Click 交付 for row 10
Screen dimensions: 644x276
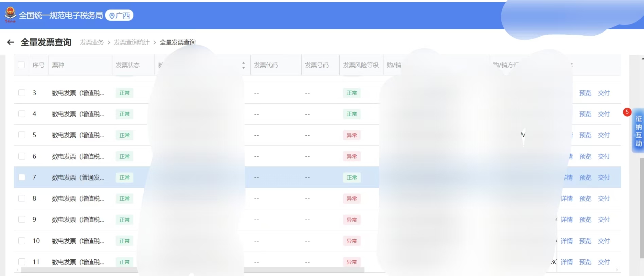coord(604,241)
